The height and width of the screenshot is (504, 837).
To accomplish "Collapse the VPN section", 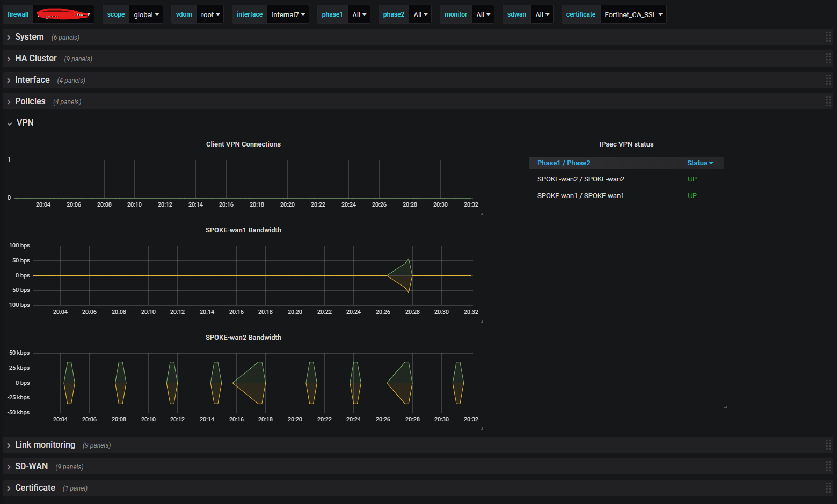I will pyautogui.click(x=25, y=123).
